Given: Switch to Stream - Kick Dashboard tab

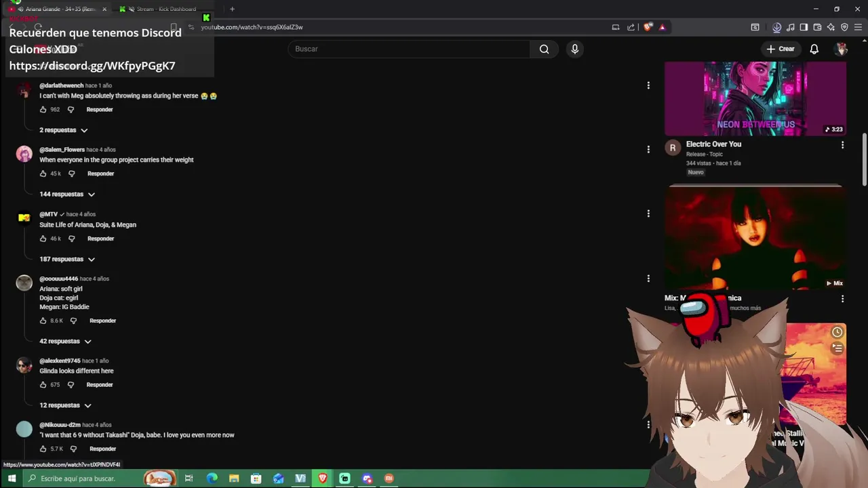Looking at the screenshot, I should click(x=165, y=9).
